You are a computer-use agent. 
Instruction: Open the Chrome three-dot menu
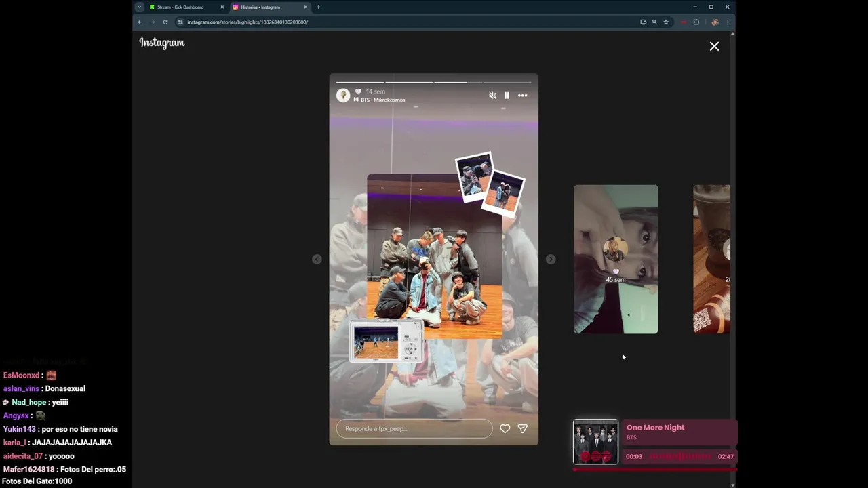728,22
